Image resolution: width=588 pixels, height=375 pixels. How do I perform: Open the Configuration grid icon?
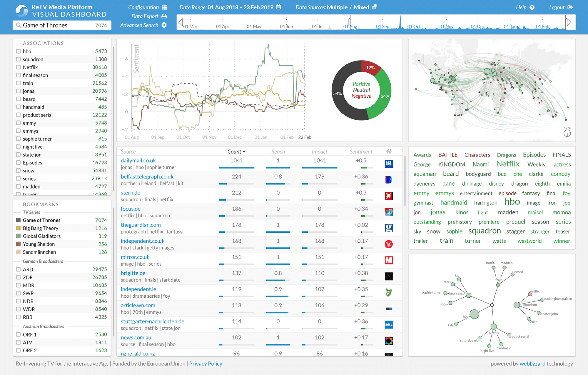pos(164,7)
